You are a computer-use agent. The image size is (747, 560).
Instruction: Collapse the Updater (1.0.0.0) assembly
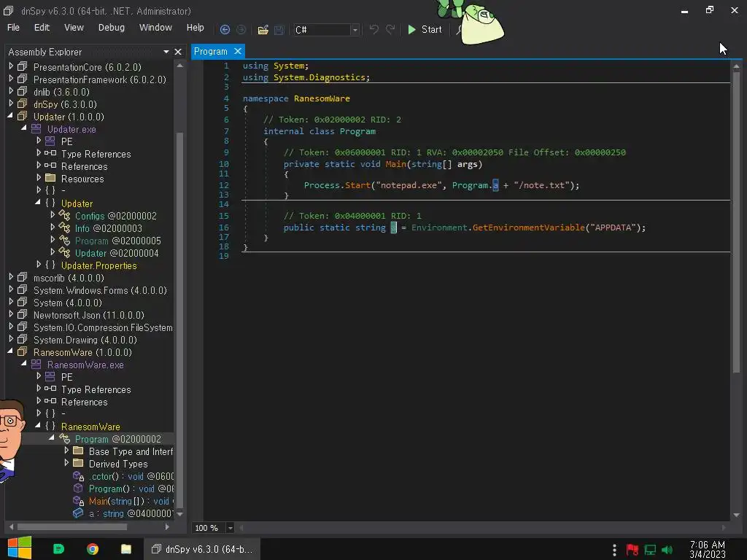(x=10, y=116)
